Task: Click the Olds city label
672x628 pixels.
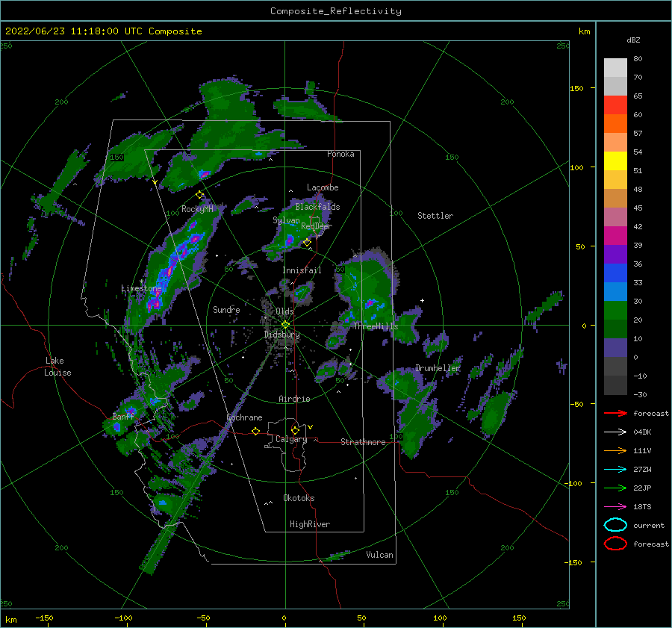Action: (x=284, y=311)
